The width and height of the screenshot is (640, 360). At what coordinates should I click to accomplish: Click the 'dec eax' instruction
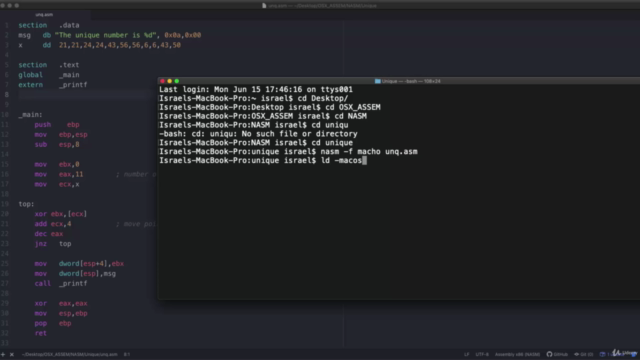point(49,234)
